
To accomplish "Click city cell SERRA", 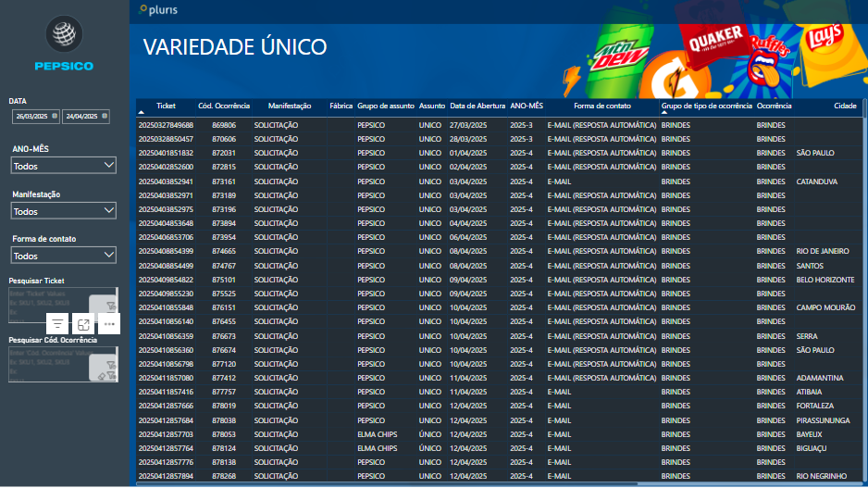I will pos(807,336).
